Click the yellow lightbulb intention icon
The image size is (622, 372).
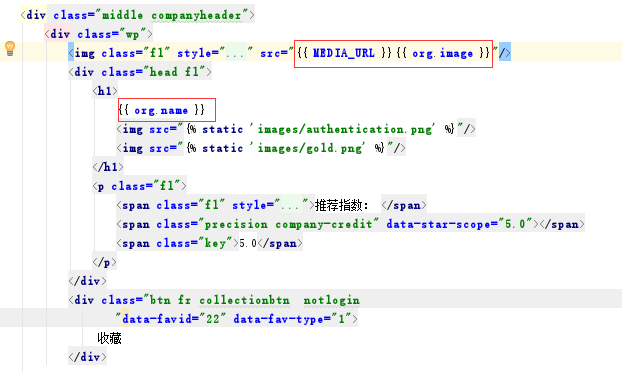click(10, 49)
